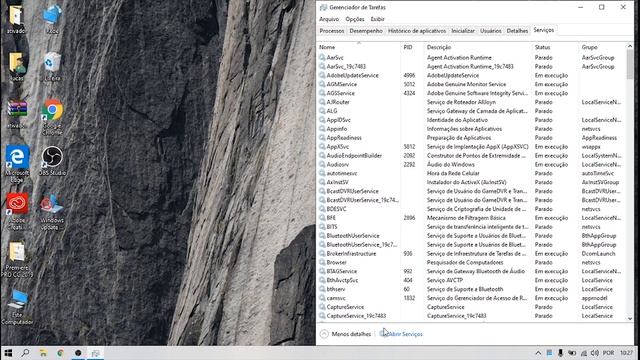Select the AGMService row
640x360 pixels.
471,84
